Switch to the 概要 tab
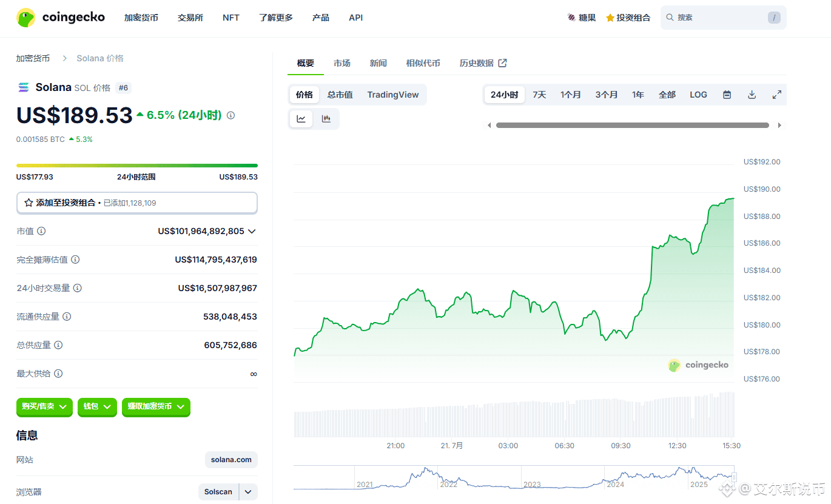This screenshot has height=504, width=831. [x=306, y=63]
